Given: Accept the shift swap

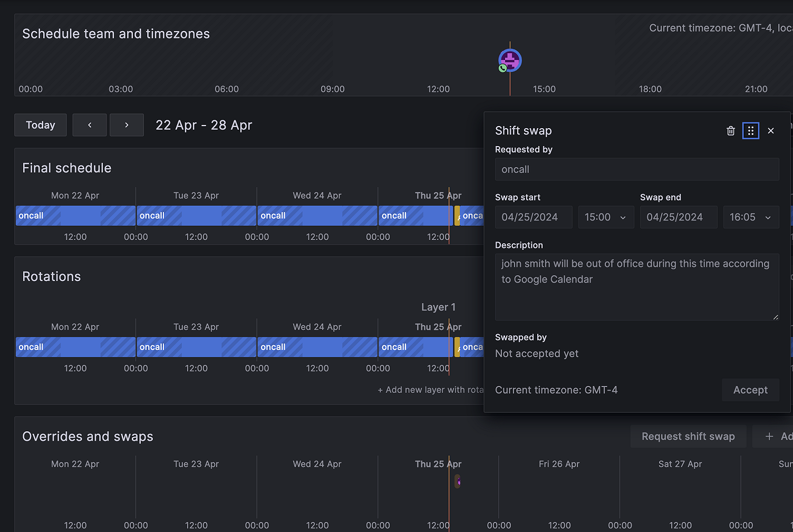Looking at the screenshot, I should coord(750,390).
